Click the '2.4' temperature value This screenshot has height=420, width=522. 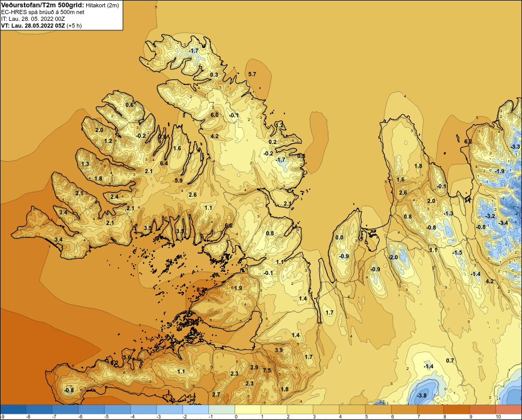coord(114,197)
